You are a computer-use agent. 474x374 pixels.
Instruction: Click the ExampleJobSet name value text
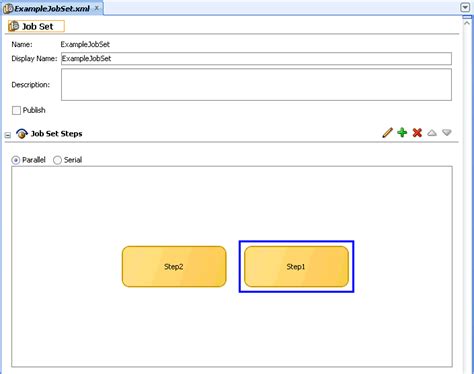85,44
